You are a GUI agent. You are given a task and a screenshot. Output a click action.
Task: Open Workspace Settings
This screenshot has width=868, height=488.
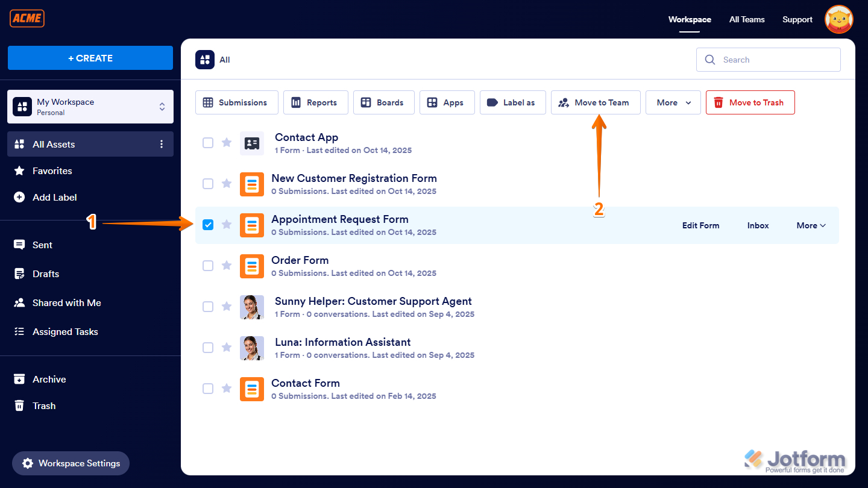(x=71, y=463)
